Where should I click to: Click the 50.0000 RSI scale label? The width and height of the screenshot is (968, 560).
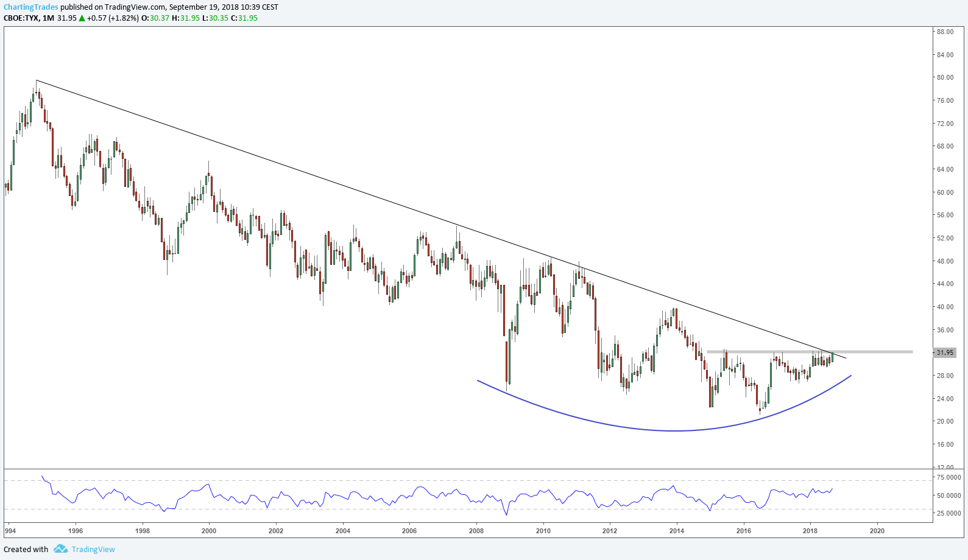click(949, 495)
